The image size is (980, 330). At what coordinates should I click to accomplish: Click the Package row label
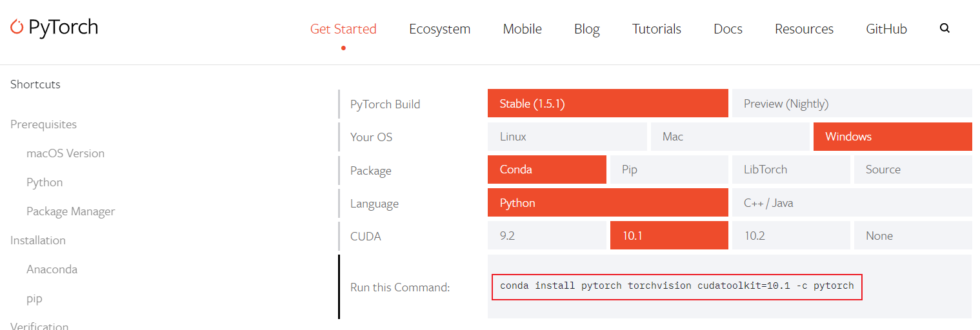tap(371, 171)
